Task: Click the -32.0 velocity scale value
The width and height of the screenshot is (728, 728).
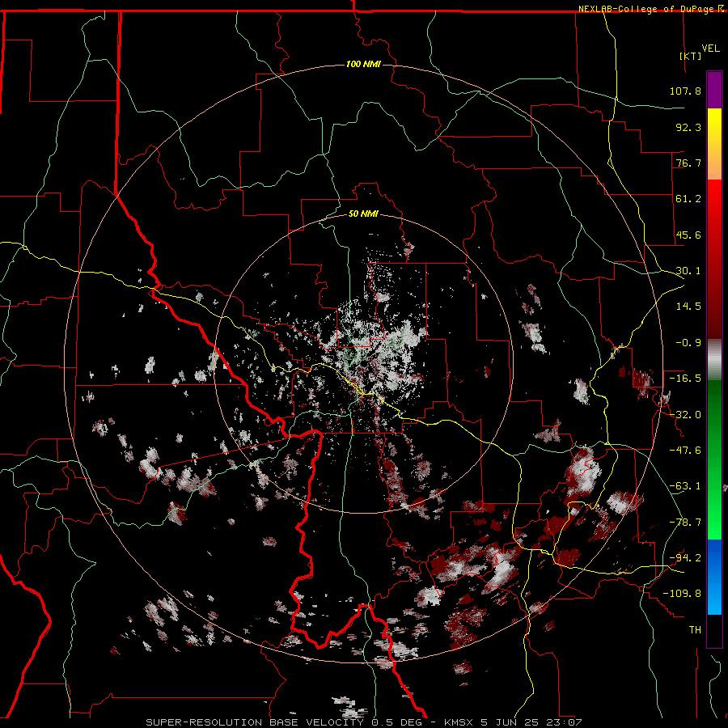Action: [x=685, y=415]
